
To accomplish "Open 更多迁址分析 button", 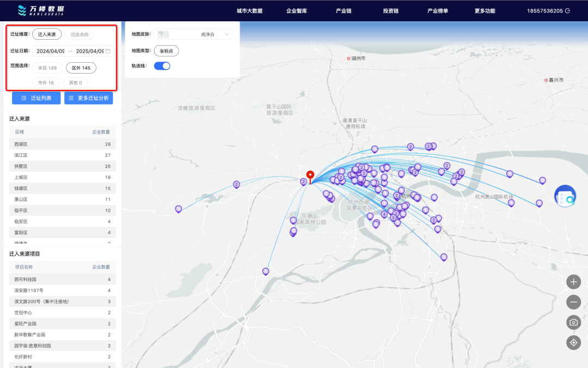I will point(89,98).
